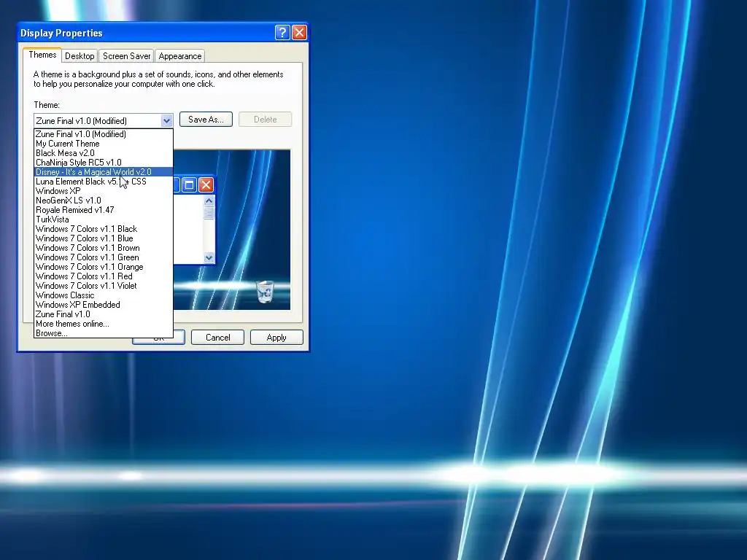This screenshot has height=560, width=747.
Task: Select Disney - It's a Magical World v2.0
Action: coord(104,172)
